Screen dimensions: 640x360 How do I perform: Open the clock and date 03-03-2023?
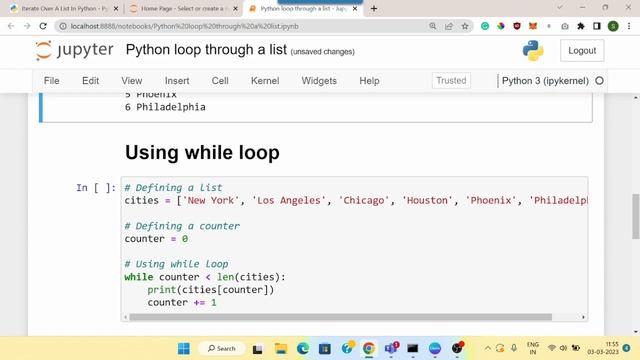coord(603,348)
